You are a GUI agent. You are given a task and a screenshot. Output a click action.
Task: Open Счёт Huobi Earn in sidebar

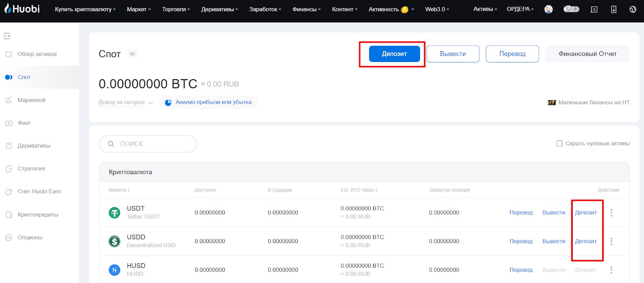click(x=39, y=192)
